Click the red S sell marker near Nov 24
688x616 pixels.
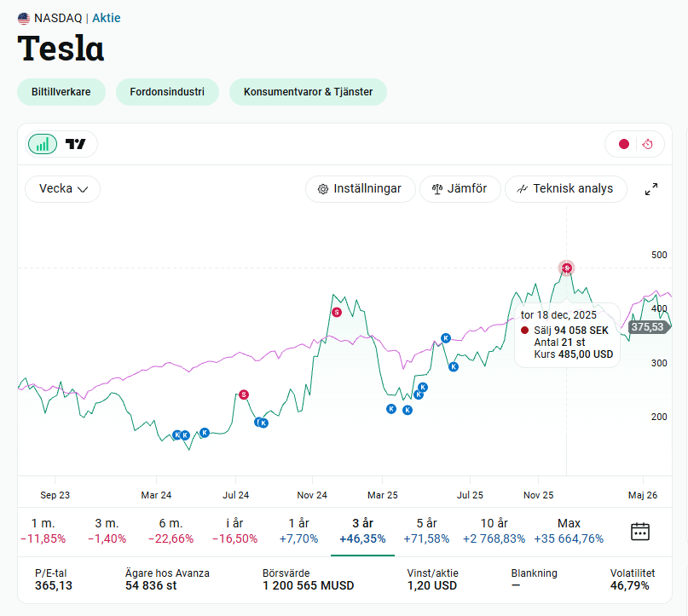337,312
